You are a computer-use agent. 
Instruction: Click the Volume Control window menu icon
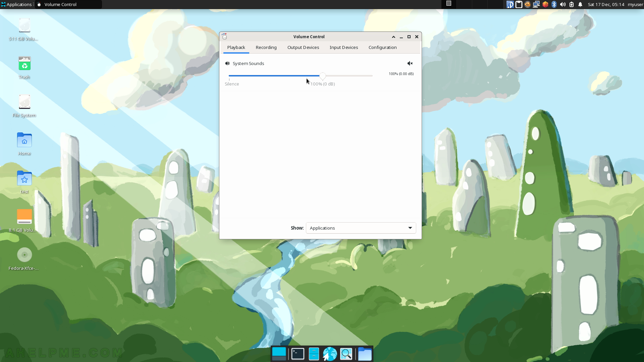tap(224, 37)
